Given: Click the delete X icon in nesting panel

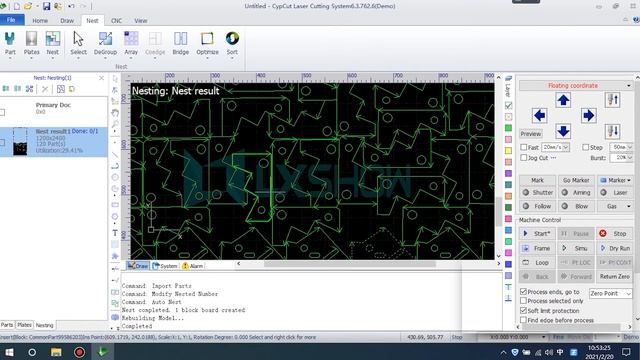Looking at the screenshot, I should click(45, 89).
